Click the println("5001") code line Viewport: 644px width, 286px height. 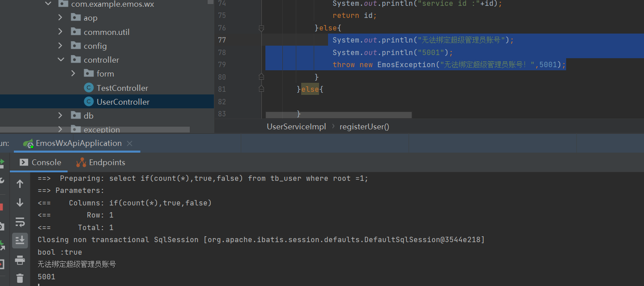(393, 52)
